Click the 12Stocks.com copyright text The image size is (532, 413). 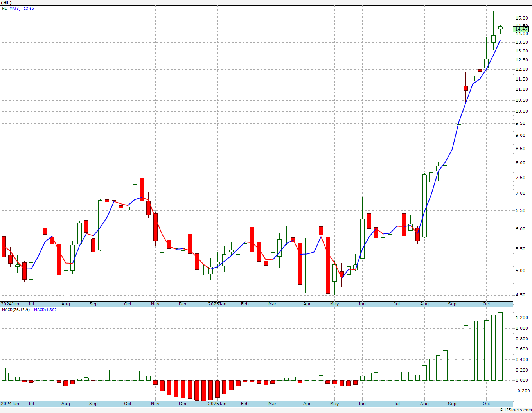pyautogui.click(x=515, y=410)
